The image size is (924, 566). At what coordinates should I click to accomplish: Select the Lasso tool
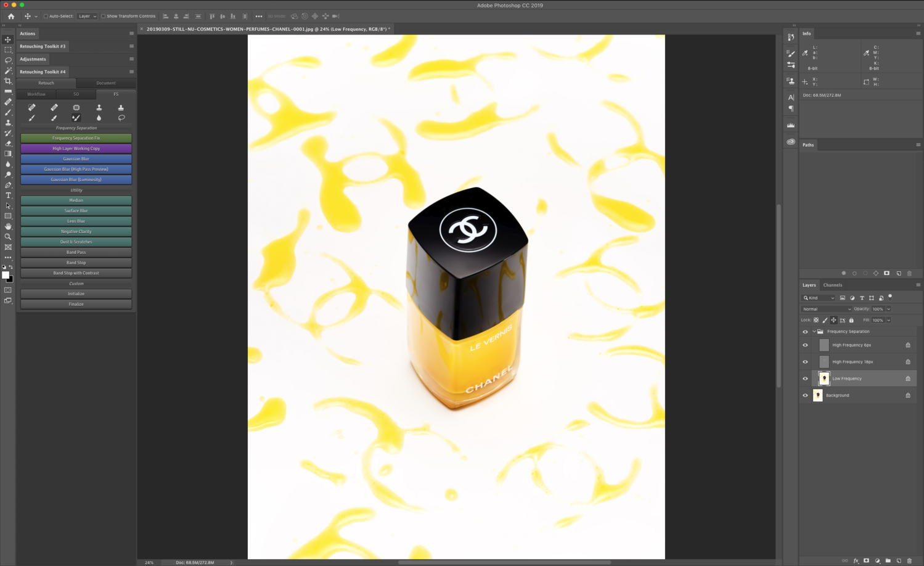coord(8,60)
